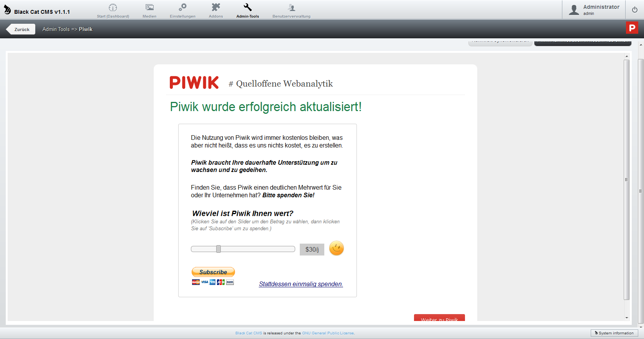Open System information

pyautogui.click(x=614, y=333)
